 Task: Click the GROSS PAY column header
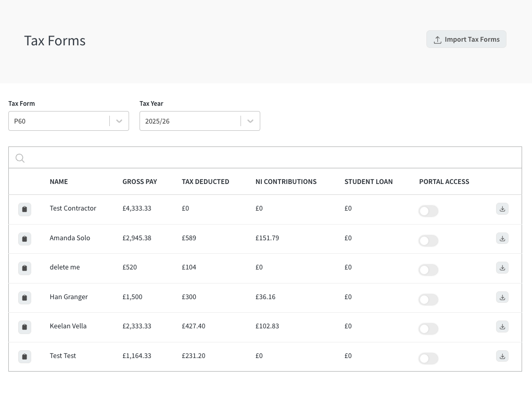tap(140, 182)
